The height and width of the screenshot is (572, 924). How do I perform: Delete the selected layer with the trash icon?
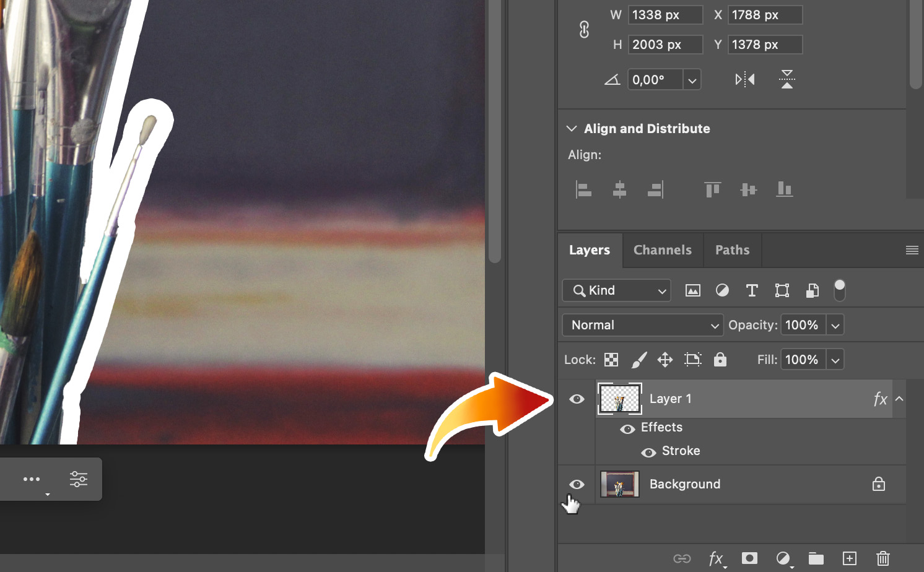tap(883, 558)
